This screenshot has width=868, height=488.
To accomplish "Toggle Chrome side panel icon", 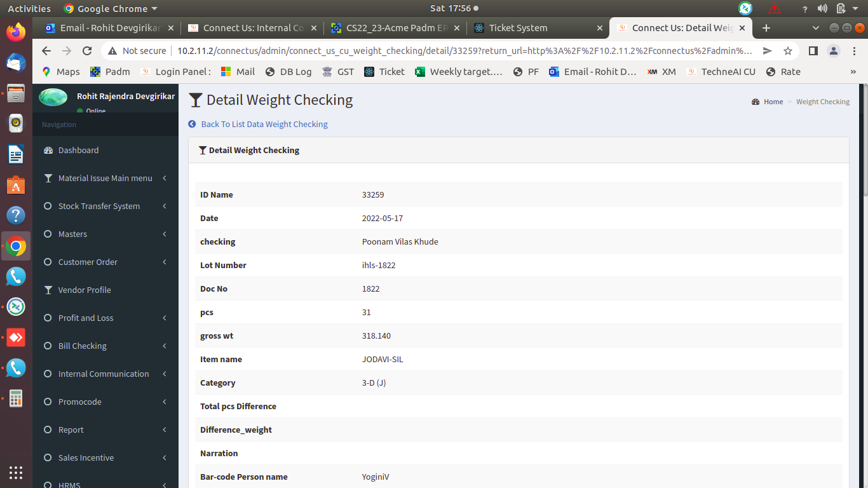I will [813, 51].
